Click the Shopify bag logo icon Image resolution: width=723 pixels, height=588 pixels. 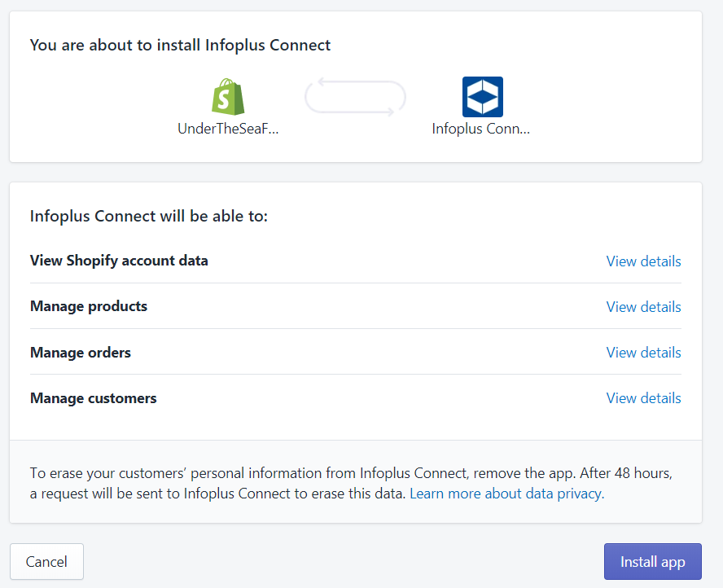pos(228,96)
